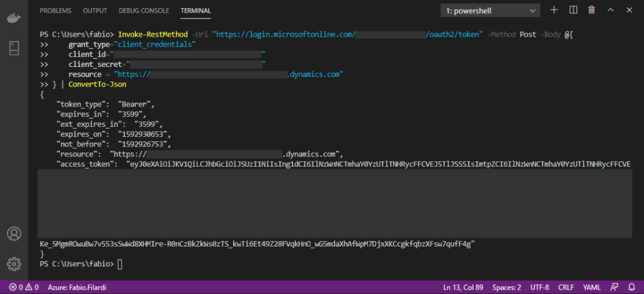This screenshot has width=644, height=294.
Task: Kill terminal with the trash icon
Action: 591,10
